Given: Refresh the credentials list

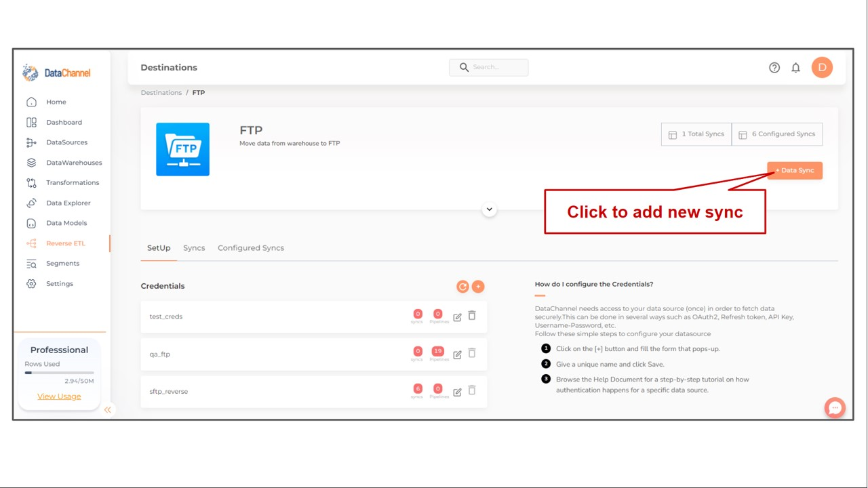Looking at the screenshot, I should pos(462,287).
